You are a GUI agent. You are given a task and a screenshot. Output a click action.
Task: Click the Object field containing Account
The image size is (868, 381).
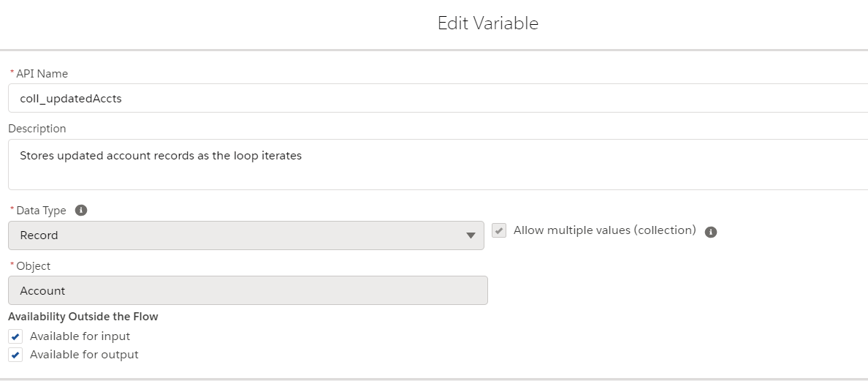(x=248, y=290)
